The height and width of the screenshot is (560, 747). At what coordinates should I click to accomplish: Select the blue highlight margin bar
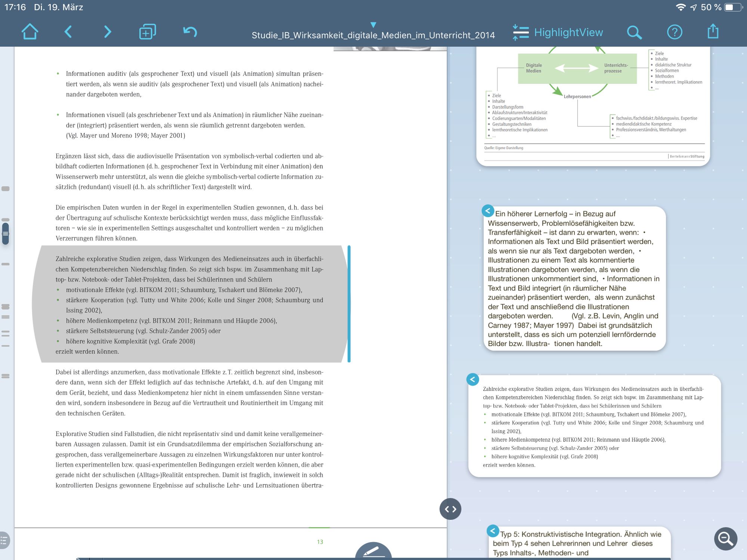[349, 304]
